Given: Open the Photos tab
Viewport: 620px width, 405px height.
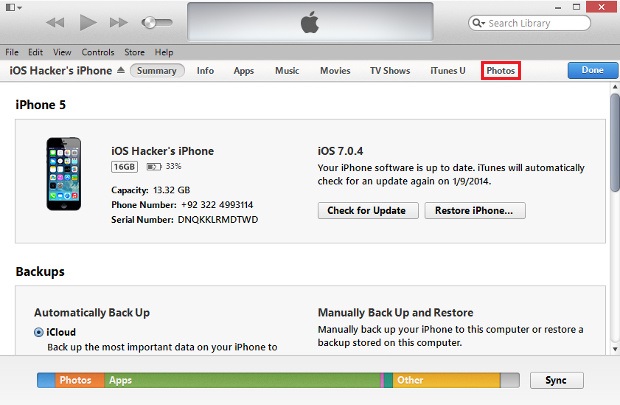Looking at the screenshot, I should click(501, 70).
